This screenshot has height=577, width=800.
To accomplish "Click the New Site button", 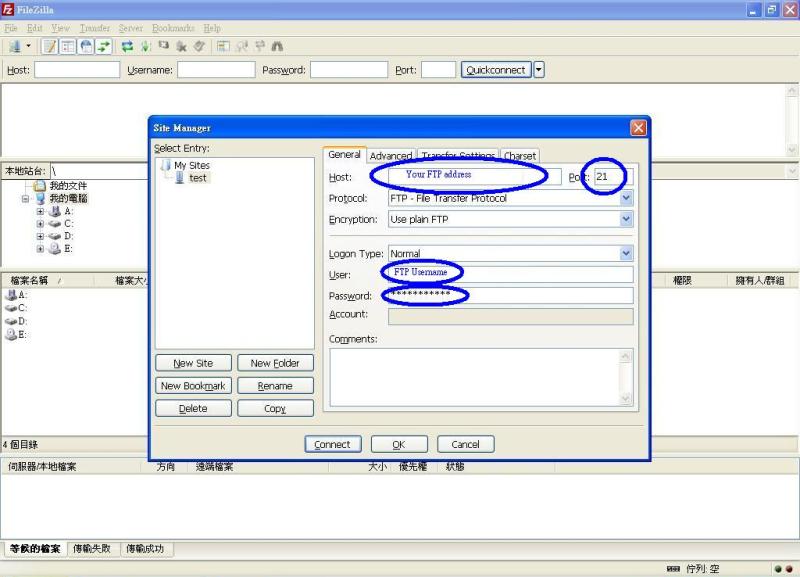I will [x=193, y=363].
